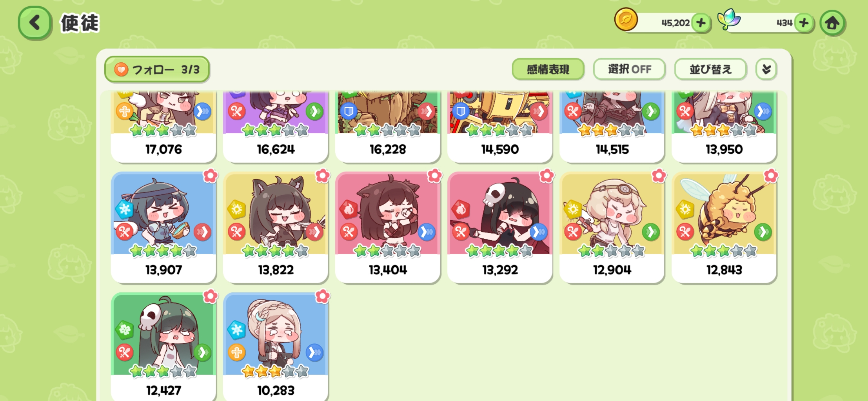Open the フォロー 3/3 follow list
Image resolution: width=868 pixels, height=401 pixels.
(157, 69)
